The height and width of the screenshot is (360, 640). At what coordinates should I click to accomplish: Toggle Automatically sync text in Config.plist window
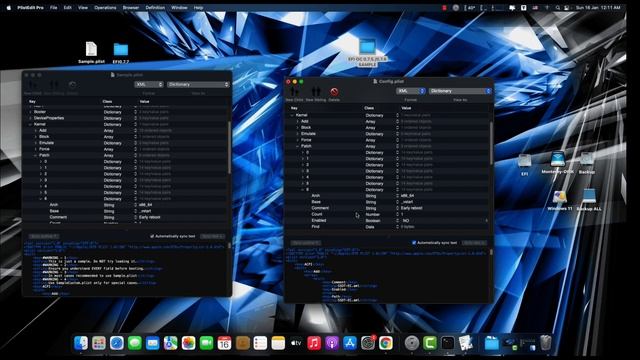coord(414,243)
